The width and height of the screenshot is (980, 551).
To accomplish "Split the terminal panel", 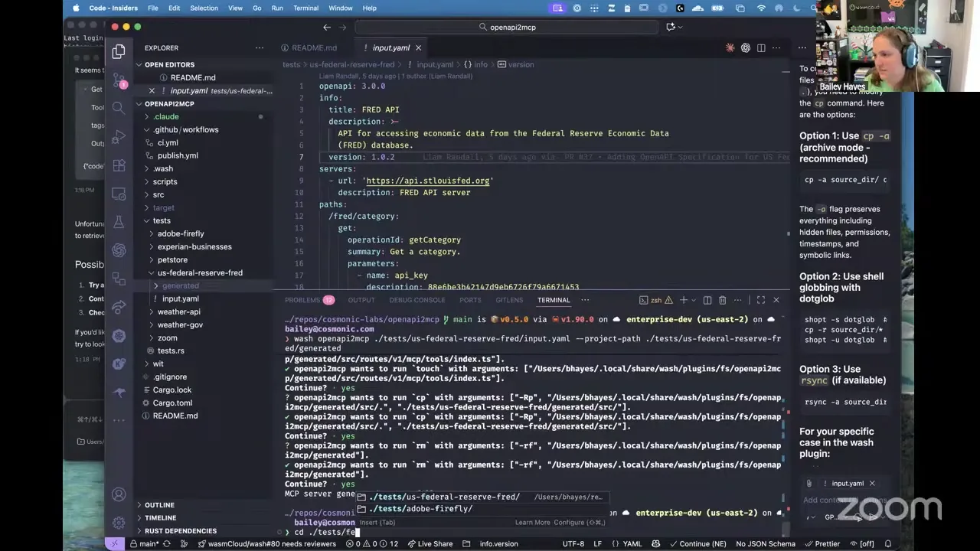I will (x=707, y=300).
